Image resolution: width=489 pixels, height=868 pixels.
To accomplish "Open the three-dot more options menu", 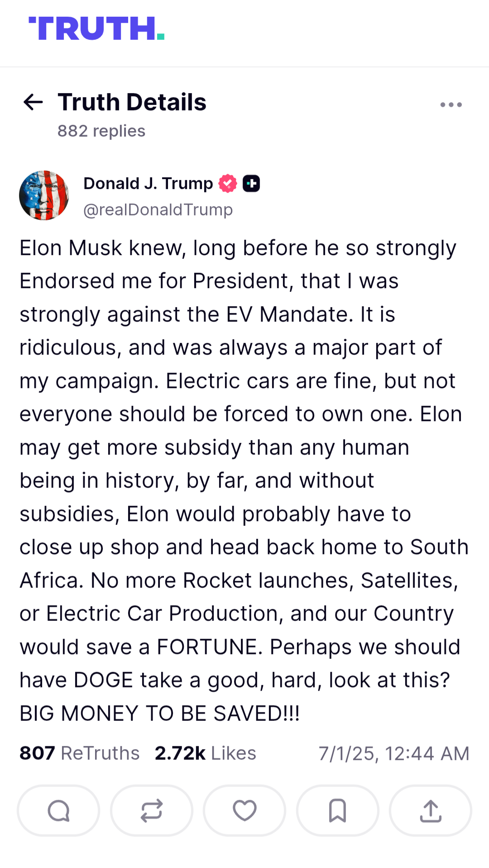I will point(451,105).
